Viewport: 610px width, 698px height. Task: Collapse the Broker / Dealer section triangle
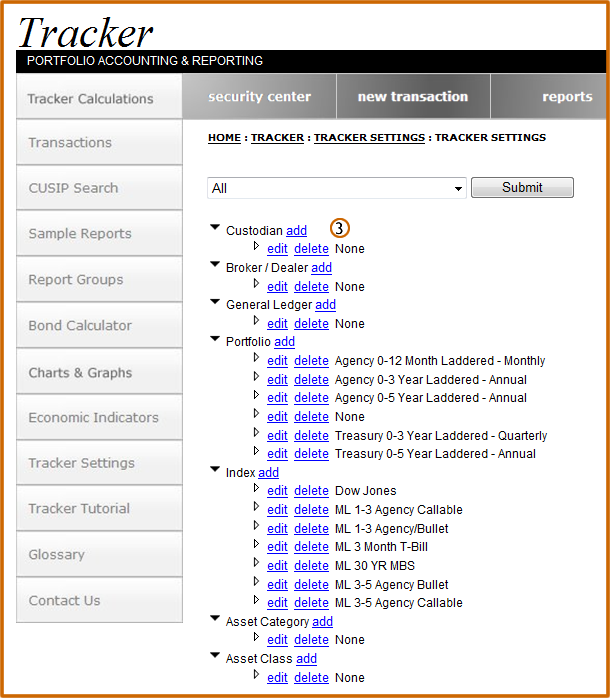pos(215,264)
